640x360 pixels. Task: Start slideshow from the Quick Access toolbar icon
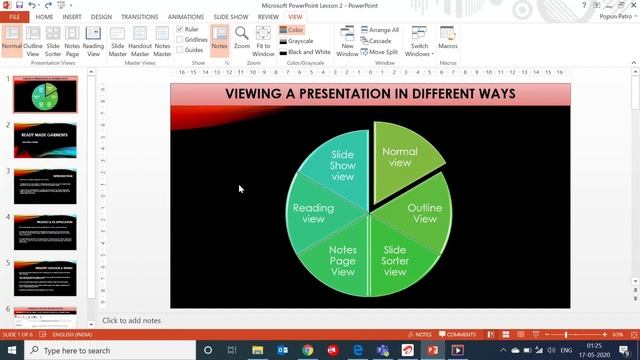(x=61, y=5)
